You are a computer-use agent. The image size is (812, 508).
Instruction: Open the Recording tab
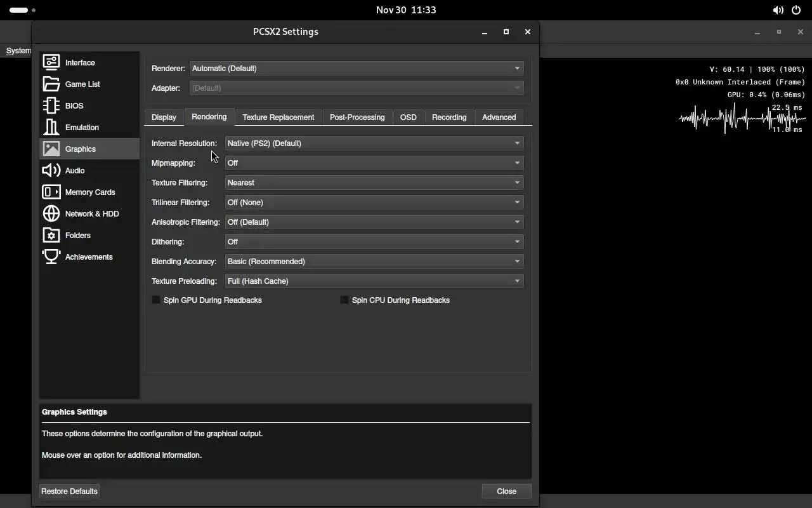coord(449,117)
